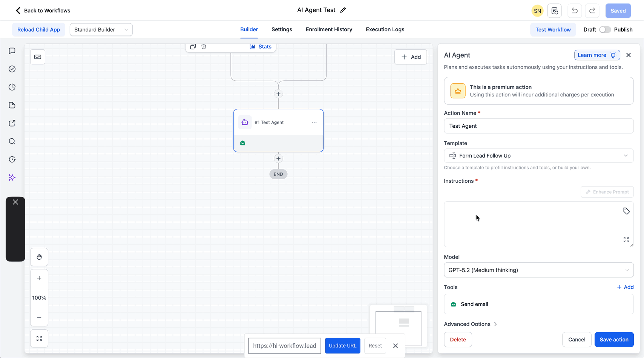Click the Test Workflow button
644x358 pixels.
point(553,30)
